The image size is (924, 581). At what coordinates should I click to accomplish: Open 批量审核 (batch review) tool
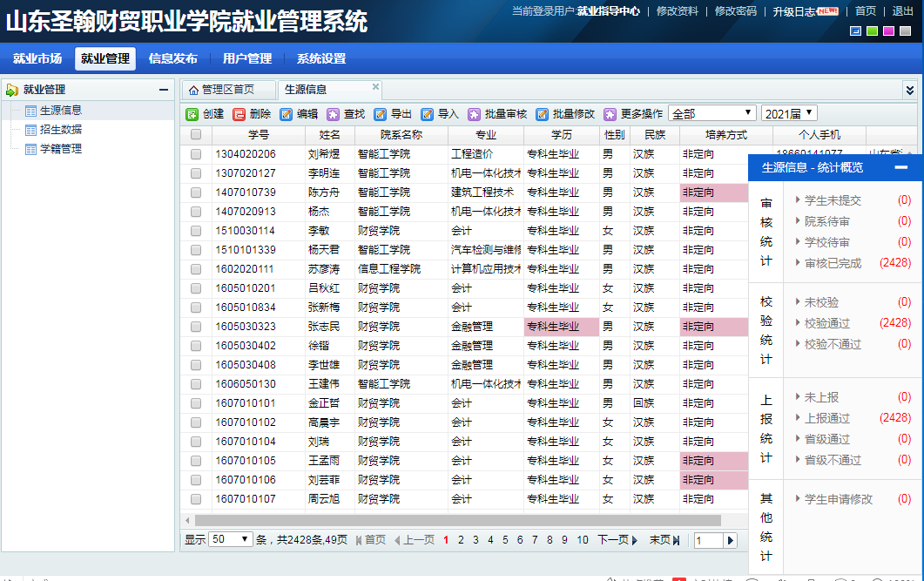(475, 114)
